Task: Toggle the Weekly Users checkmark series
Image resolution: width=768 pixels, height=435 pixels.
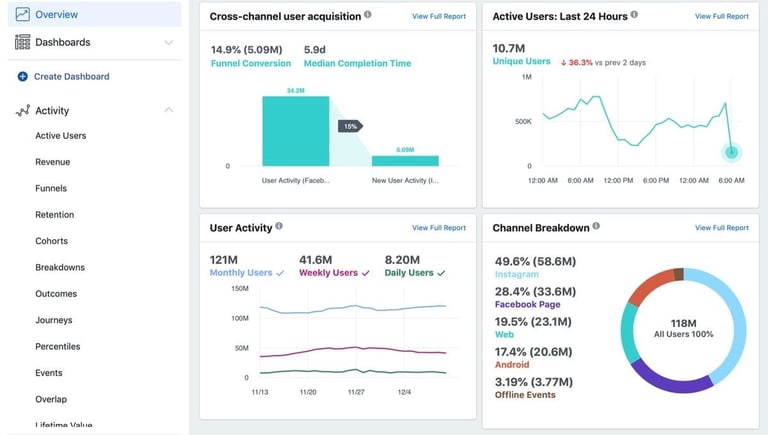Action: pos(365,273)
